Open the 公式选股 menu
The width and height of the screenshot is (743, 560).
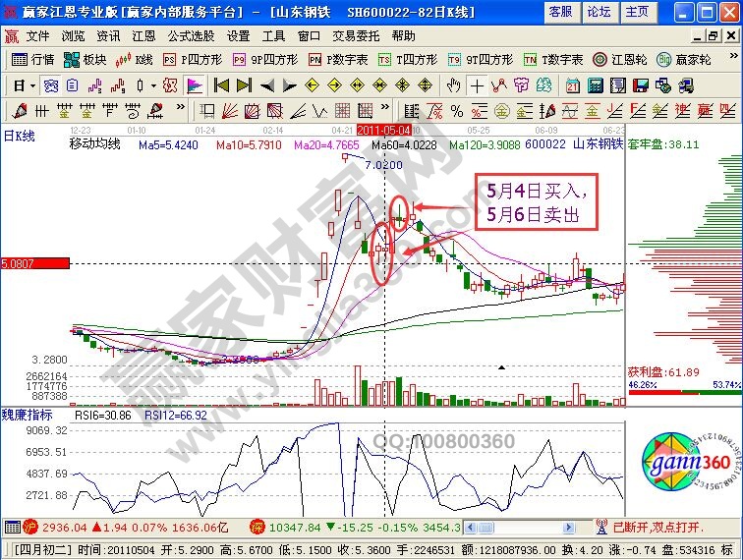pyautogui.click(x=191, y=35)
